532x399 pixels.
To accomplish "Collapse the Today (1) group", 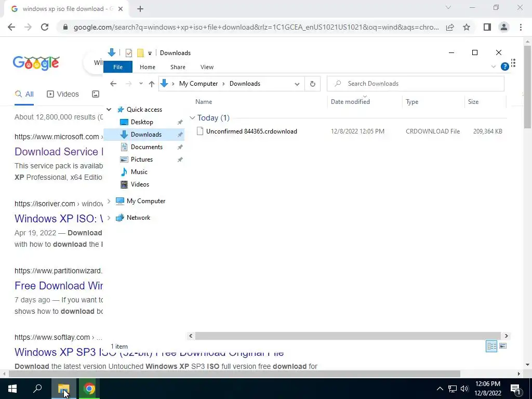I will tap(192, 118).
